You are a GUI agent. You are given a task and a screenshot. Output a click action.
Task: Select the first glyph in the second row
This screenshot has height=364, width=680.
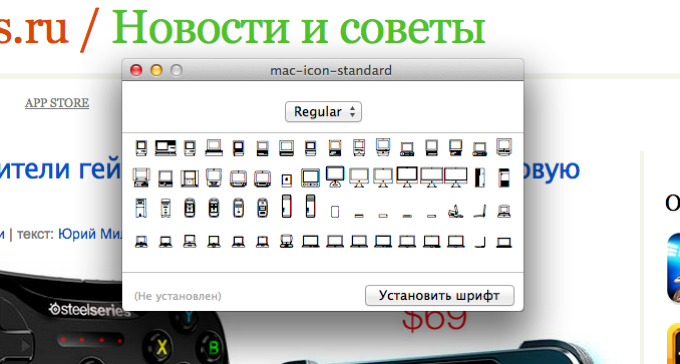click(x=141, y=178)
